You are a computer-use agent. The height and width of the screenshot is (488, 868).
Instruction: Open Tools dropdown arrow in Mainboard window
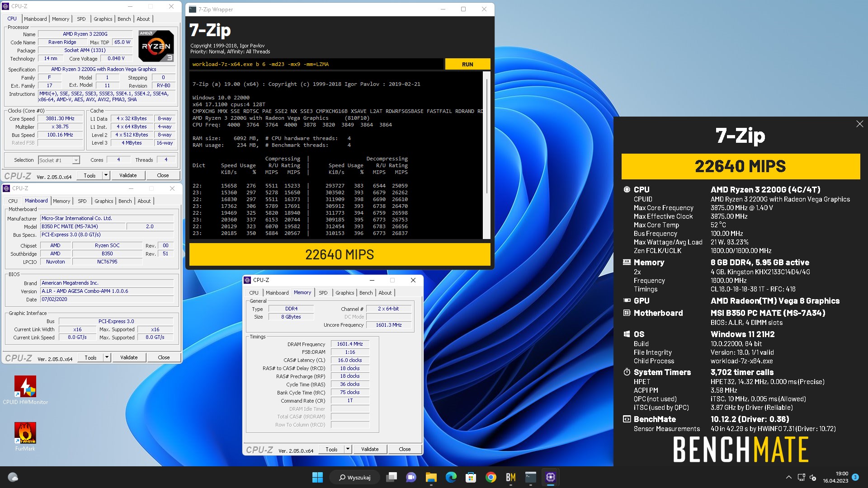coord(107,357)
